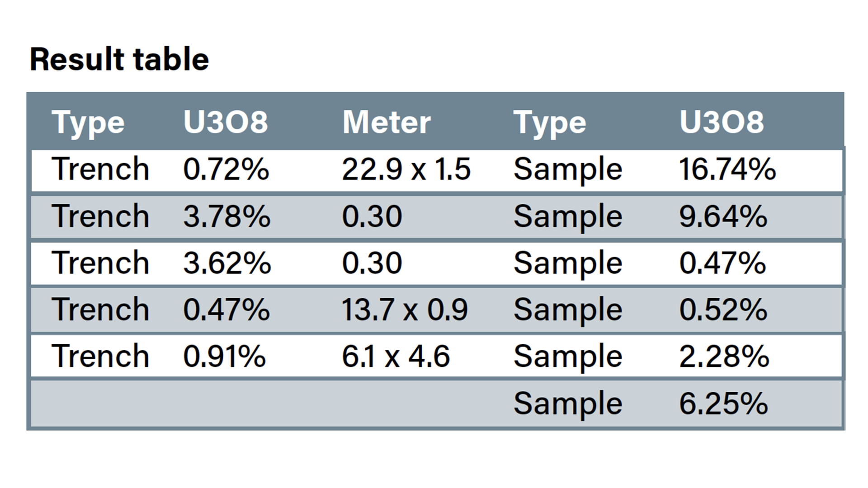This screenshot has width=868, height=488.
Task: Select the 22.9 x 1.5 meter cell
Action: (406, 169)
